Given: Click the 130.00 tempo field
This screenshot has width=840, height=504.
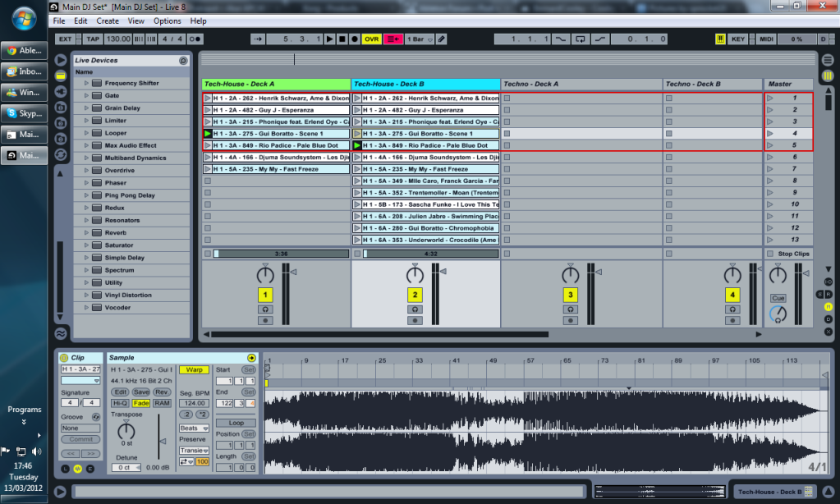Looking at the screenshot, I should pyautogui.click(x=118, y=39).
